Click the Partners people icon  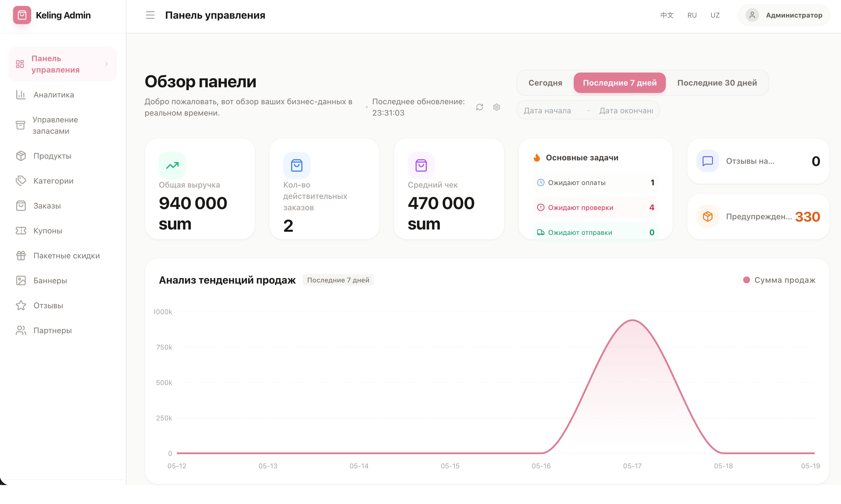tap(21, 330)
